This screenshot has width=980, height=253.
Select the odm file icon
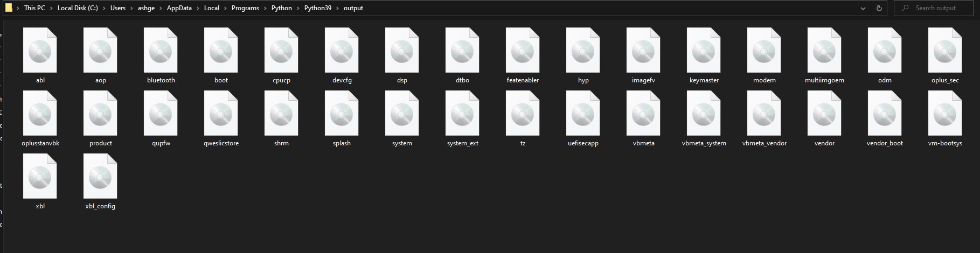[885, 51]
